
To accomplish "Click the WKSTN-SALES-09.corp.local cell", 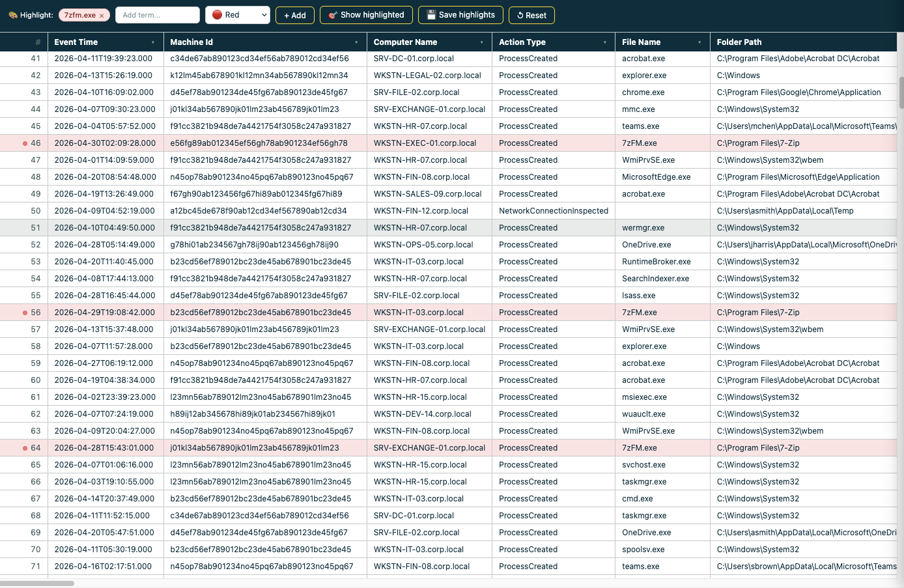I will [428, 194].
